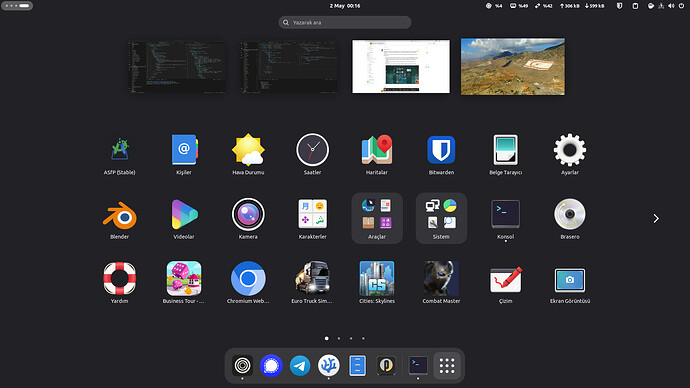The width and height of the screenshot is (690, 388).
Task: Launch Haritalar maps app
Action: [x=377, y=154]
